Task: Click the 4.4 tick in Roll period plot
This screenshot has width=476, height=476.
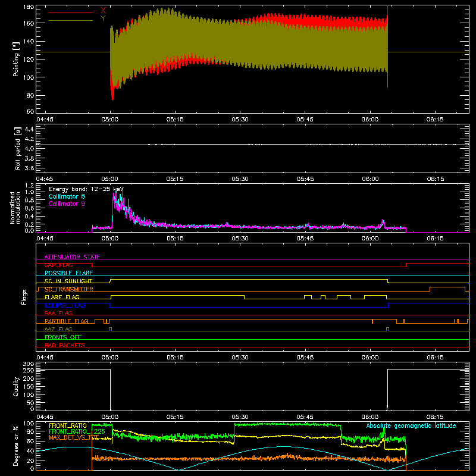Action: pyautogui.click(x=29, y=129)
